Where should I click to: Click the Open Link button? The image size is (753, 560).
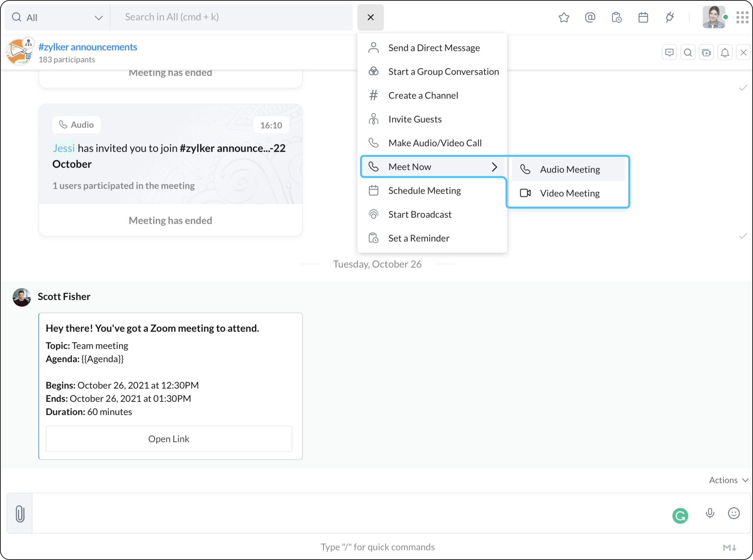(x=169, y=439)
